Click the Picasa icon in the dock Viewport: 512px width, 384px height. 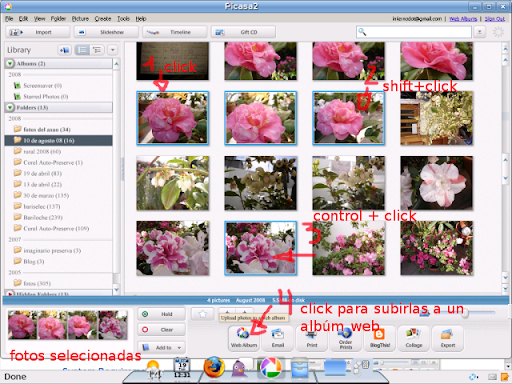point(271,367)
